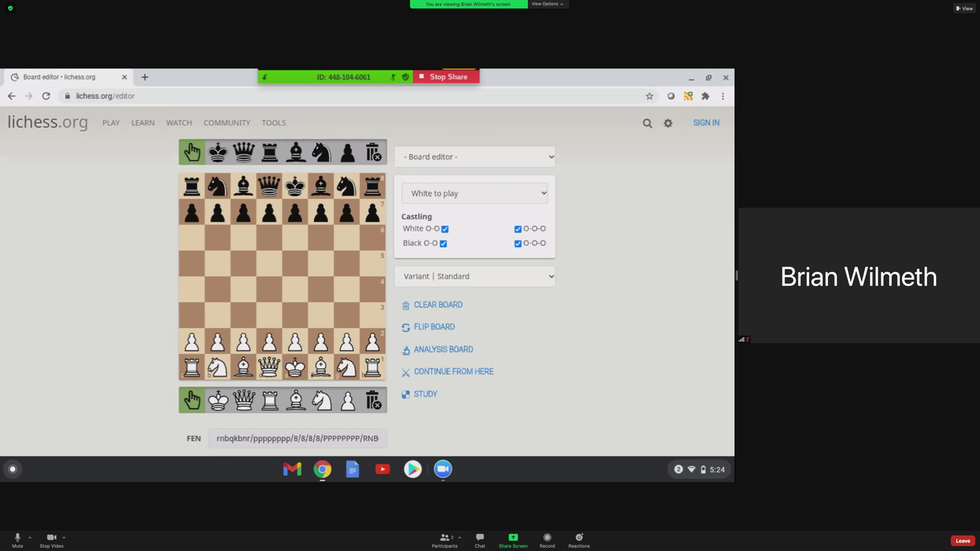Click CONTINUE FROM HERE
Viewport: 980px width, 551px height.
(x=454, y=372)
